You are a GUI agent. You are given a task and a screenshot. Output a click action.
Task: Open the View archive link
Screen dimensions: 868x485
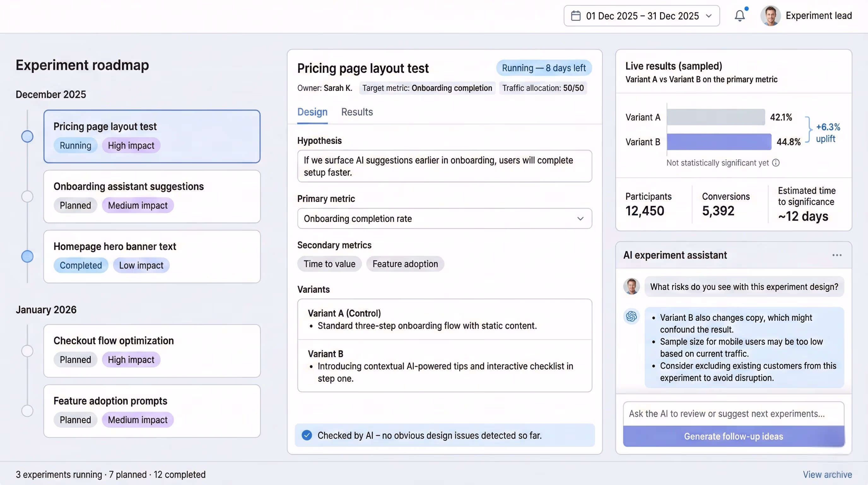828,475
